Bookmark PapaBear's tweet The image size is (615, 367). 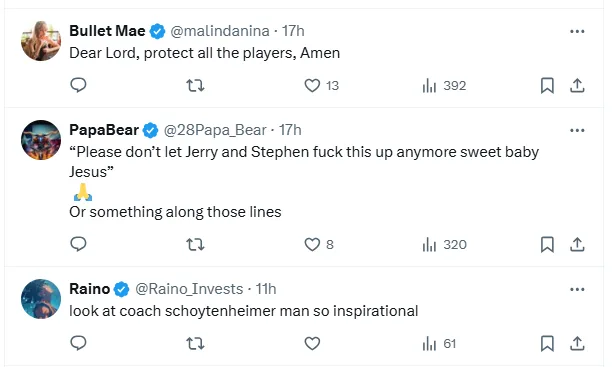pyautogui.click(x=547, y=245)
